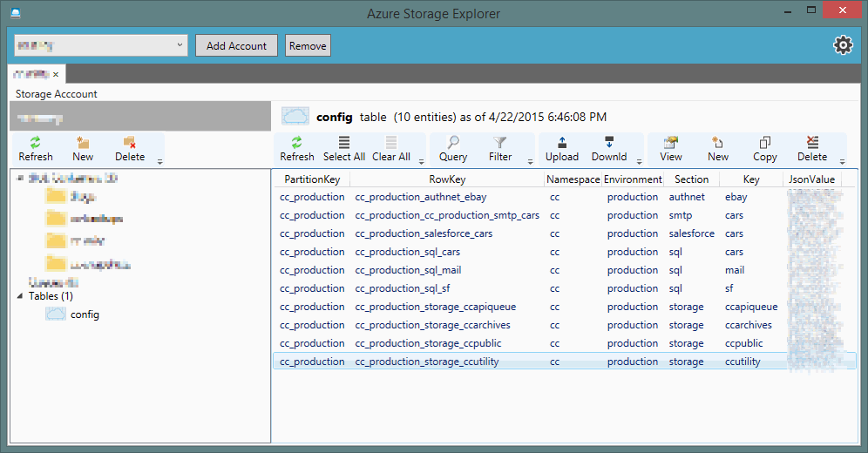Click the cloud icon beside config table title
The image size is (868, 453).
coord(295,116)
